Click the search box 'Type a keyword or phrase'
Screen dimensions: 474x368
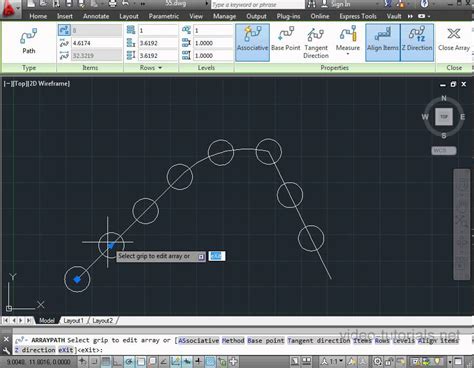(258, 4)
